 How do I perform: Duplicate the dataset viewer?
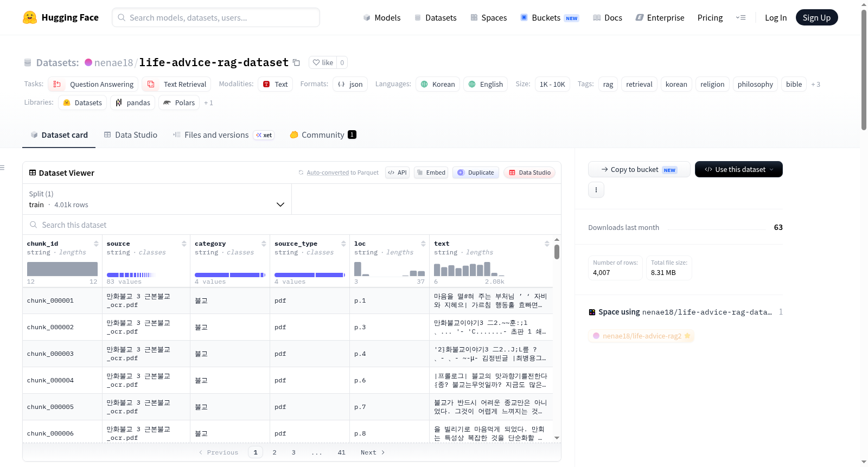click(x=476, y=172)
